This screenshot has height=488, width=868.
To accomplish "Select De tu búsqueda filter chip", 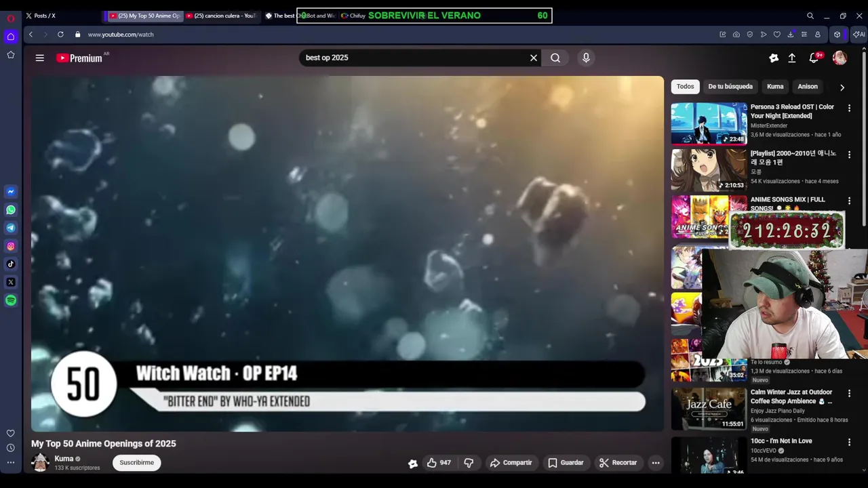I will (730, 87).
